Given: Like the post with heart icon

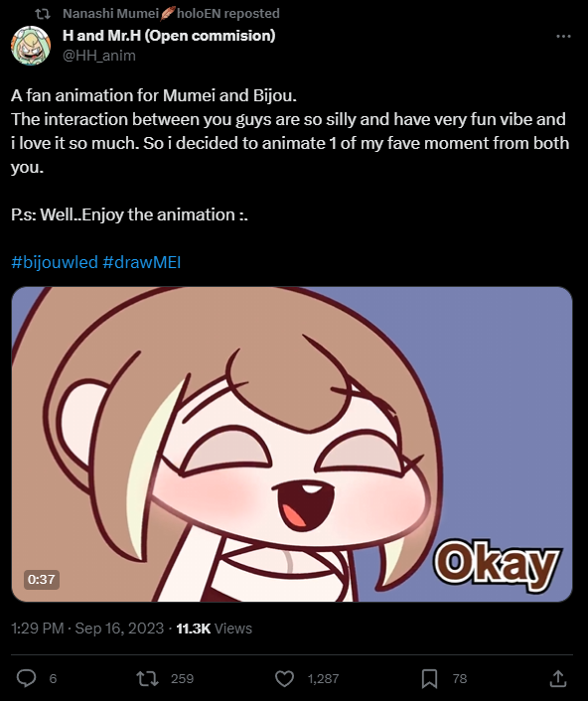Looking at the screenshot, I should [x=284, y=678].
